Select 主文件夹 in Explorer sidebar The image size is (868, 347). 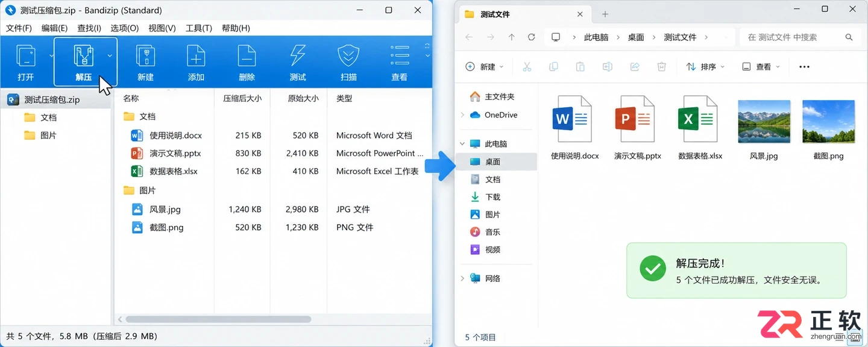click(500, 96)
